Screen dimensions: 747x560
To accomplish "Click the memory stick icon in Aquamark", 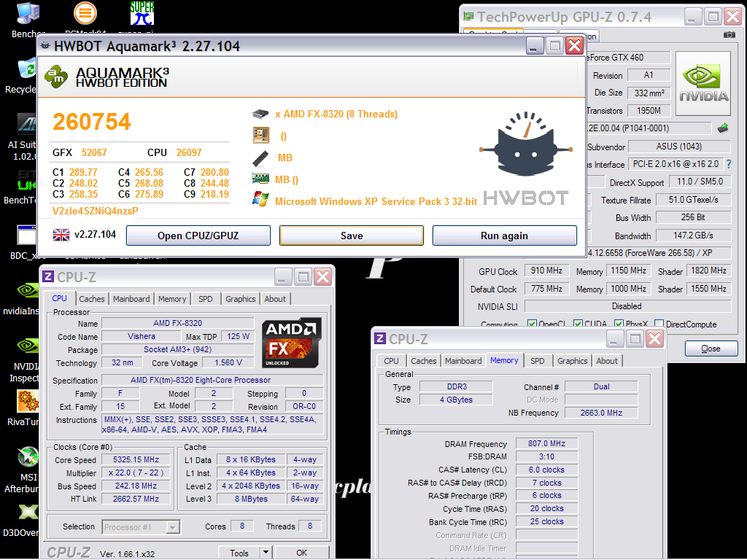I will [260, 157].
